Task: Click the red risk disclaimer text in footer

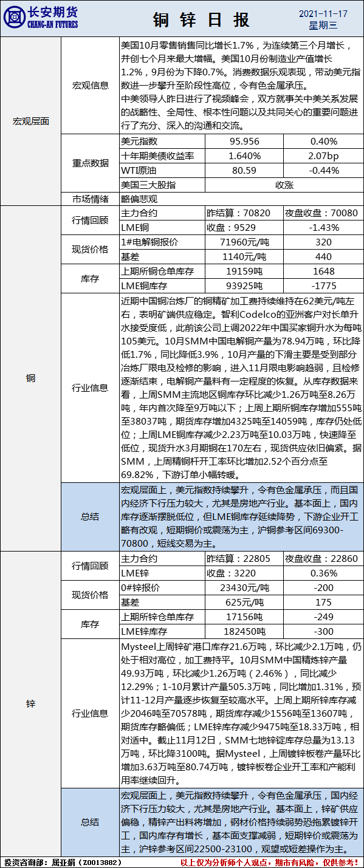Action: (x=271, y=862)
